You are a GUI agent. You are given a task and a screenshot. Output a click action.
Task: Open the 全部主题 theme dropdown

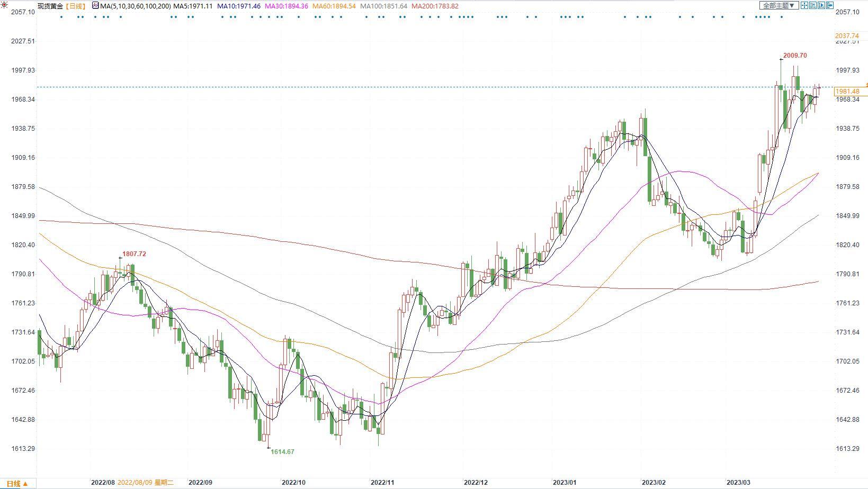coord(778,5)
